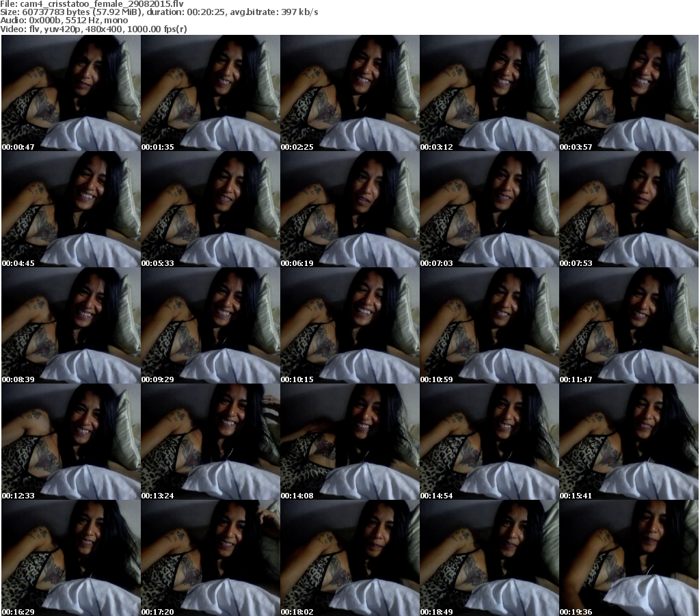Select the thumbnail timestamped 00:07:03
The image size is (700, 616).
489,209
